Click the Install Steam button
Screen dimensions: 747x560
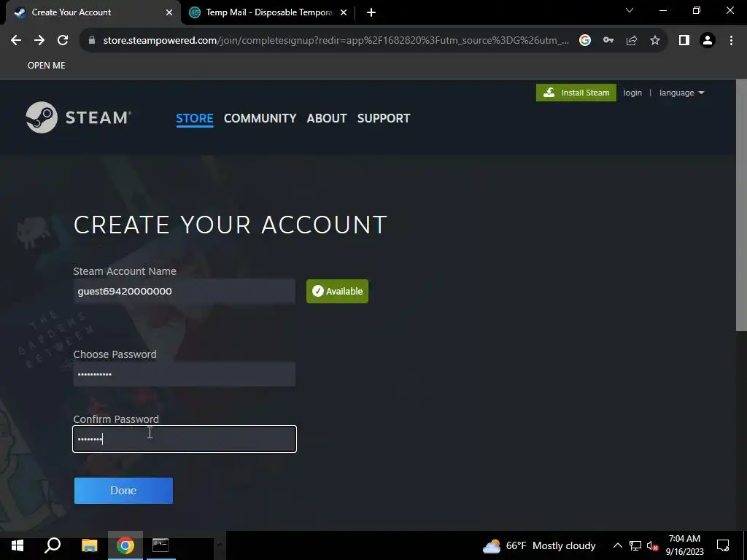pyautogui.click(x=576, y=93)
